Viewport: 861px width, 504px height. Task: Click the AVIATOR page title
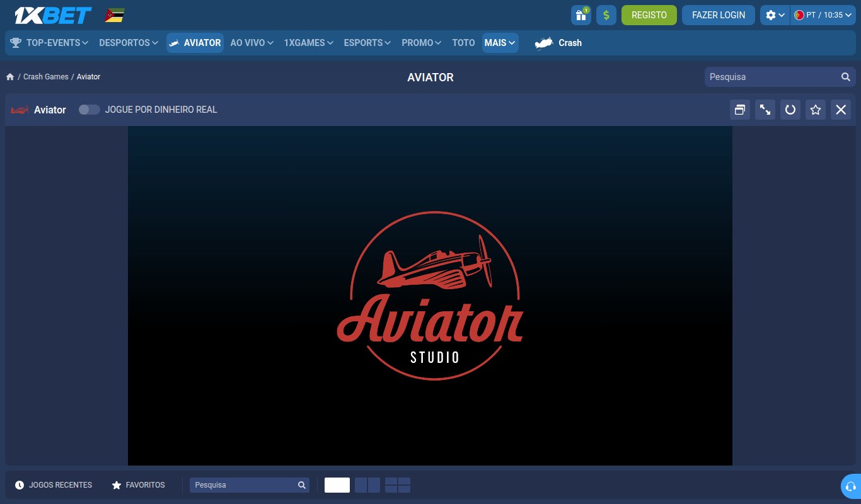(x=430, y=77)
